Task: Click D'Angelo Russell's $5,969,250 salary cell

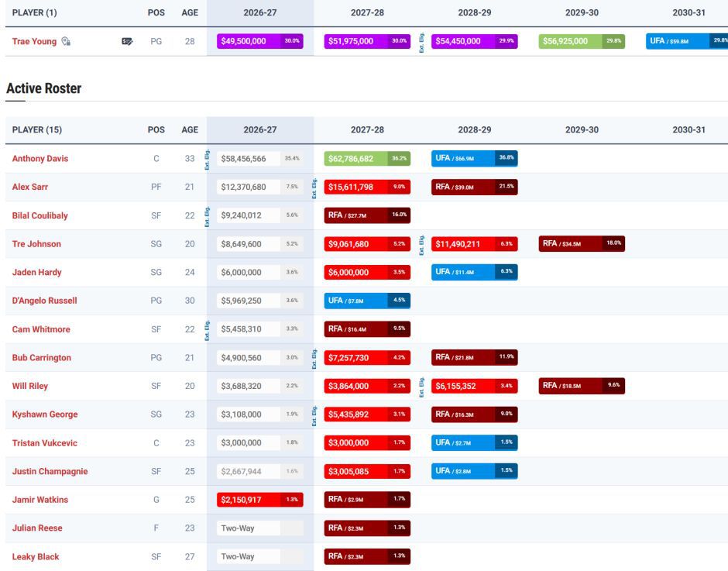Action: click(x=260, y=301)
